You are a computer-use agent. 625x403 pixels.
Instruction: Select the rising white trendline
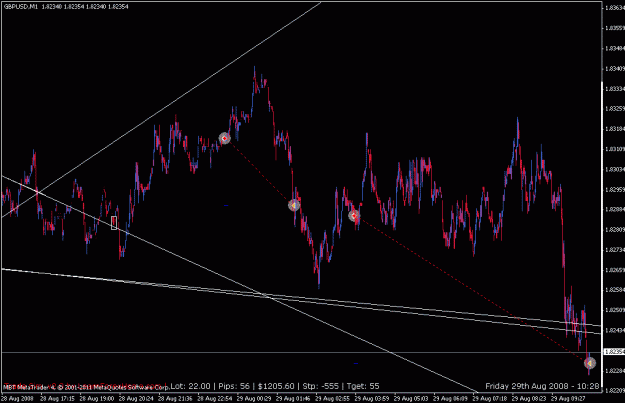click(161, 110)
